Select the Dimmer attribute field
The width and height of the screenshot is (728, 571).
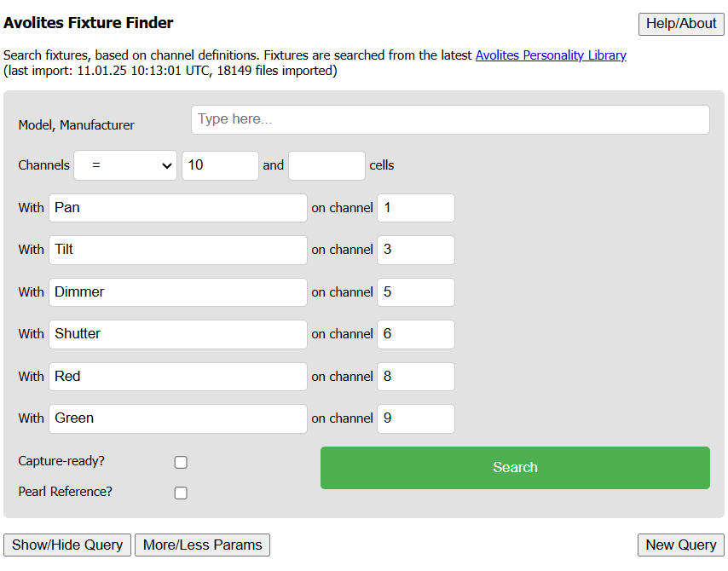coord(177,291)
